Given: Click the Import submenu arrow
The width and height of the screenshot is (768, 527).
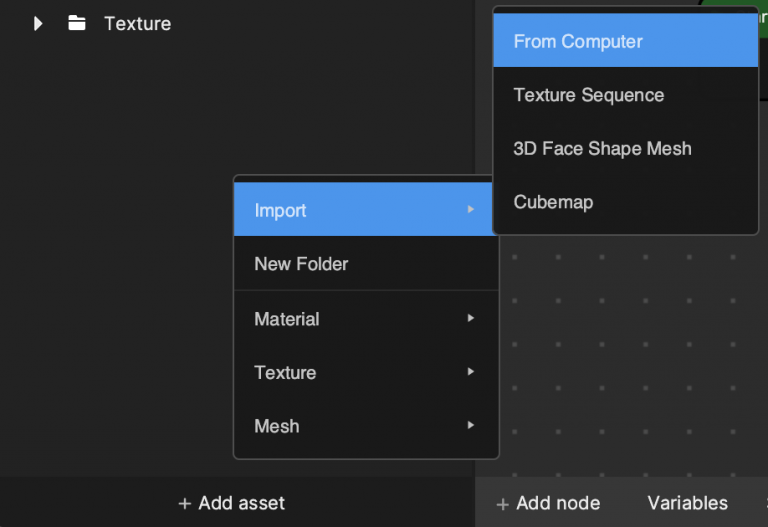Looking at the screenshot, I should (x=471, y=209).
